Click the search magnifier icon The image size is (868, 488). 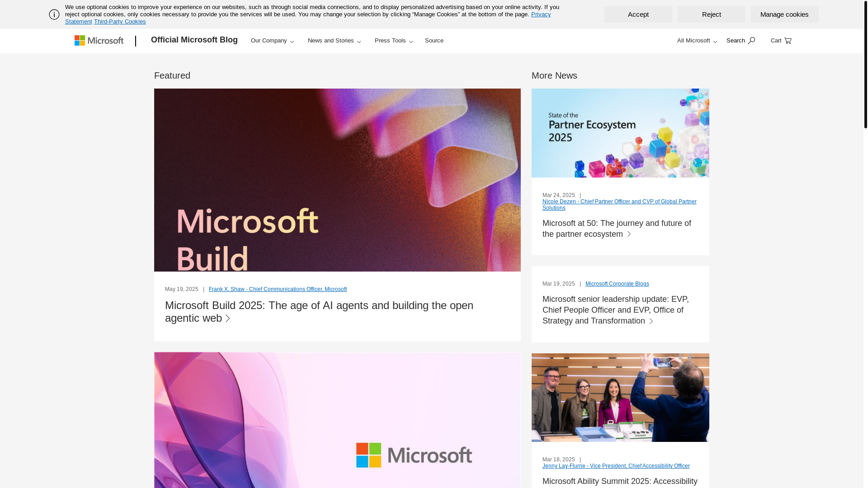751,41
